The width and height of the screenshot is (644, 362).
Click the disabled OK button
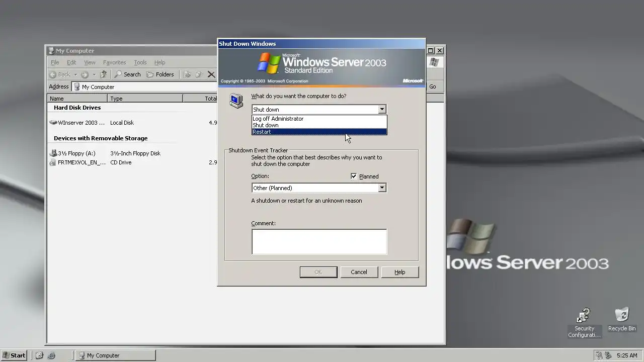pos(318,272)
